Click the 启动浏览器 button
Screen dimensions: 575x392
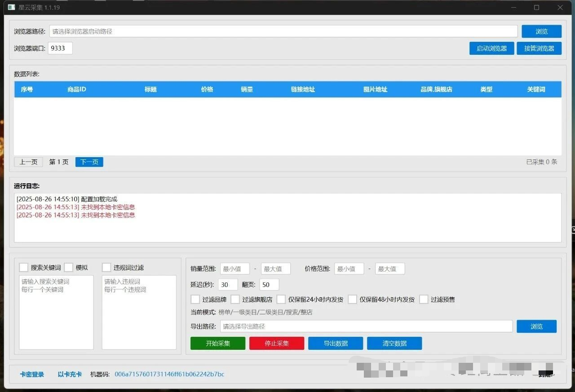491,48
